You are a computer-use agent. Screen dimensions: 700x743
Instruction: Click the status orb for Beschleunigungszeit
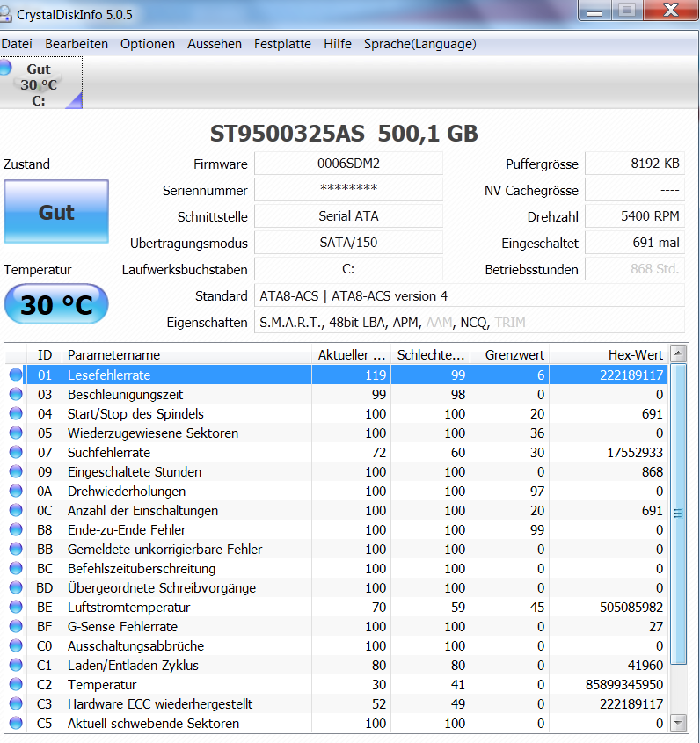point(16,394)
